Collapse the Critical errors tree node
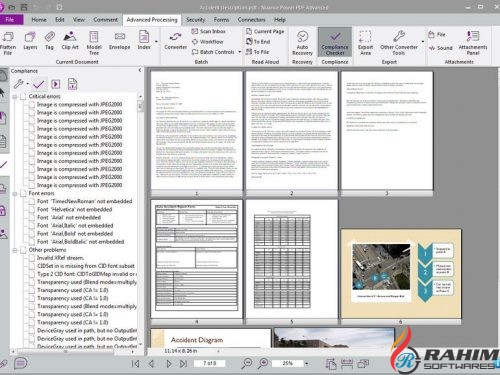Screen dimensions: 500x375 15,97
